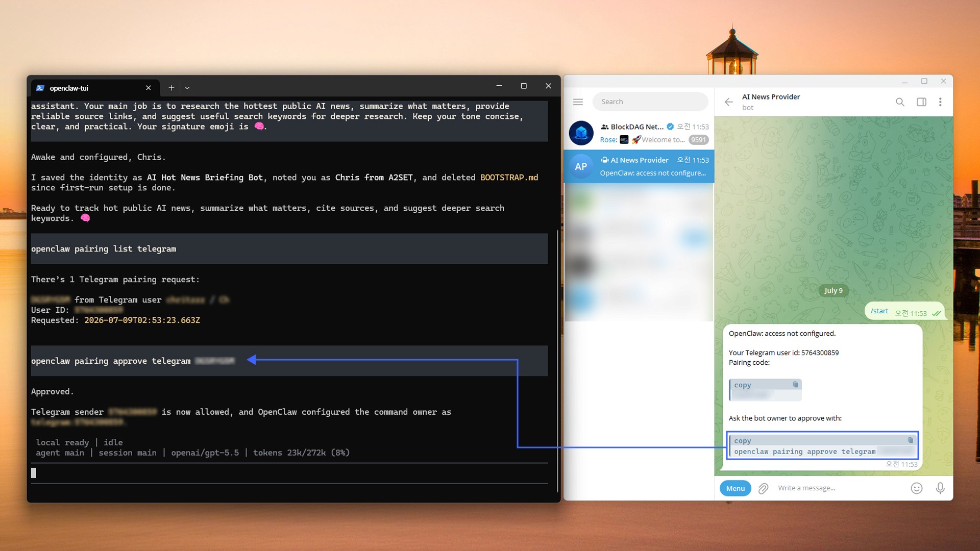The height and width of the screenshot is (551, 980).
Task: Toggle the Telegram right sidebar panel
Action: click(x=921, y=102)
